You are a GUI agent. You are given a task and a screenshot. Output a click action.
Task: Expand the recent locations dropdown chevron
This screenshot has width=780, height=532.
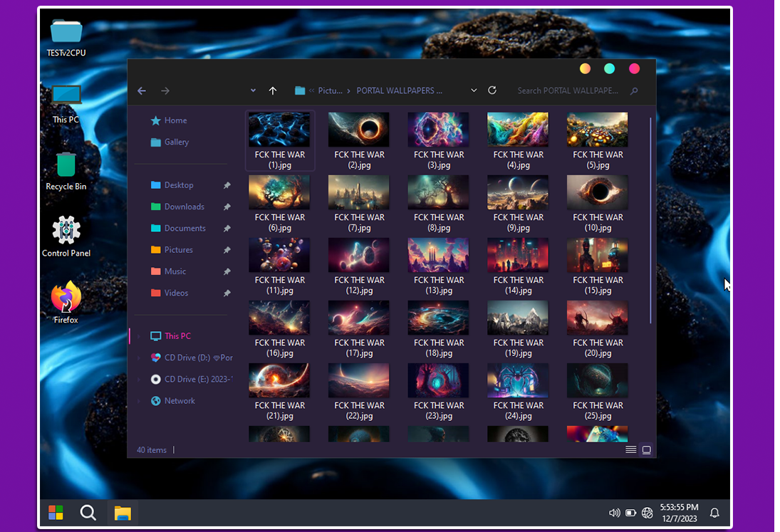coord(253,90)
